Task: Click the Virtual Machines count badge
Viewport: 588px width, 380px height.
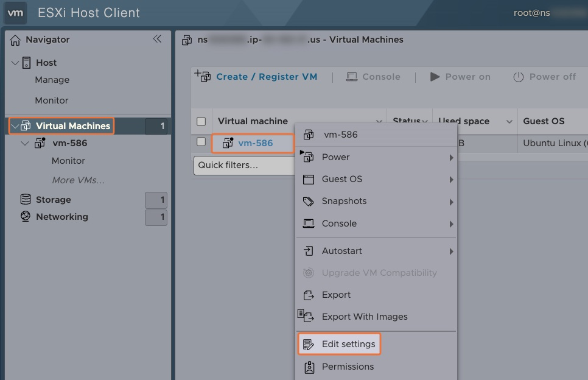Action: 156,126
